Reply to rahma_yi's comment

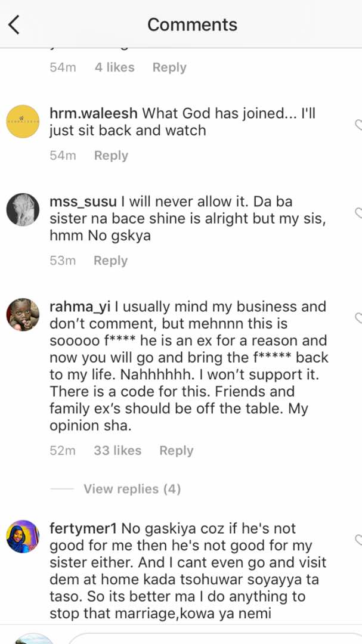pyautogui.click(x=176, y=451)
